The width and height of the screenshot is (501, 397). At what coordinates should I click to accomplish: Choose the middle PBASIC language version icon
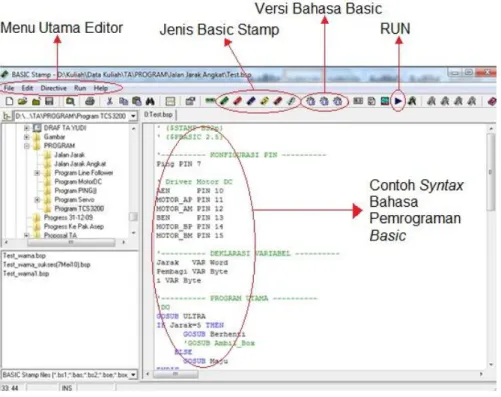pos(324,101)
